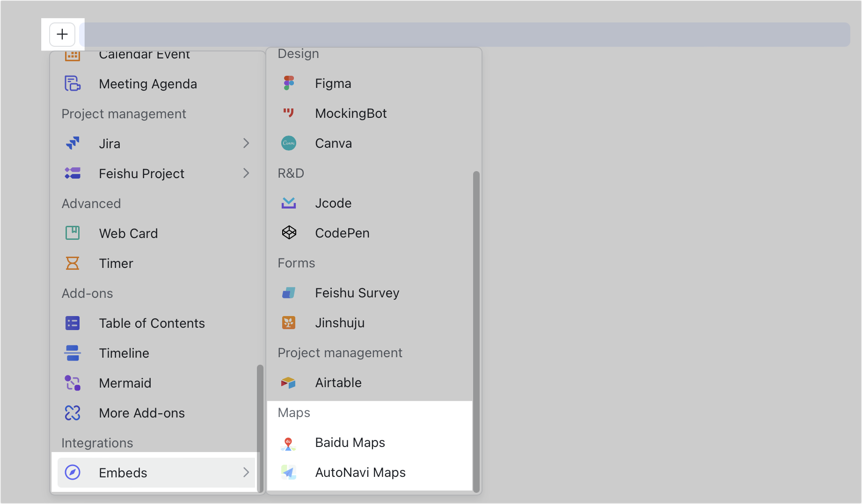Select Meeting Agenda from the menu
This screenshot has width=862, height=504.
pyautogui.click(x=147, y=84)
